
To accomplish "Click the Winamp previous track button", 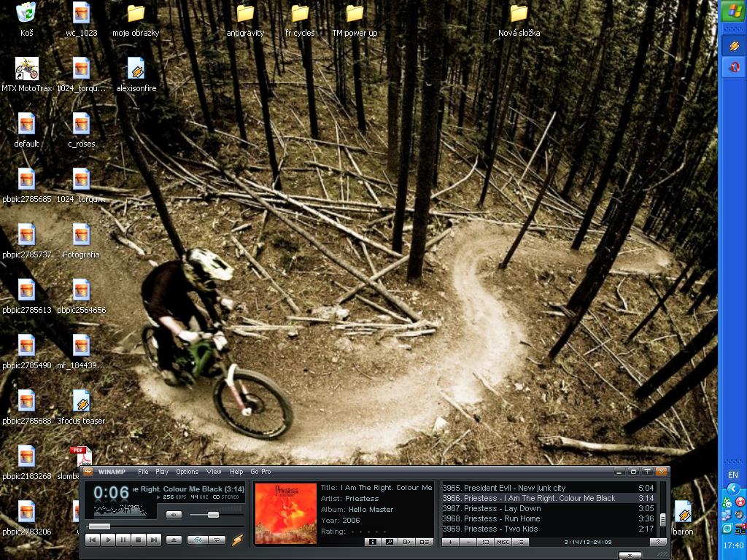I will pos(93,540).
